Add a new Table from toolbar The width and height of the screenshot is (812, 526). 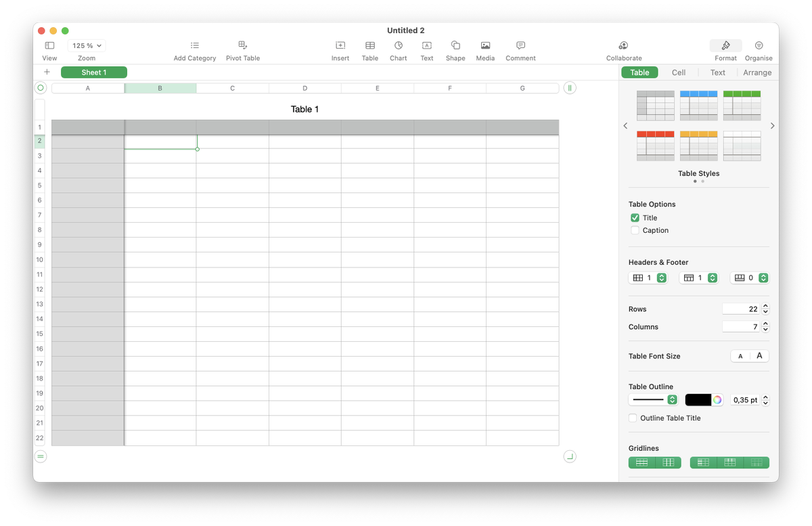pyautogui.click(x=370, y=45)
